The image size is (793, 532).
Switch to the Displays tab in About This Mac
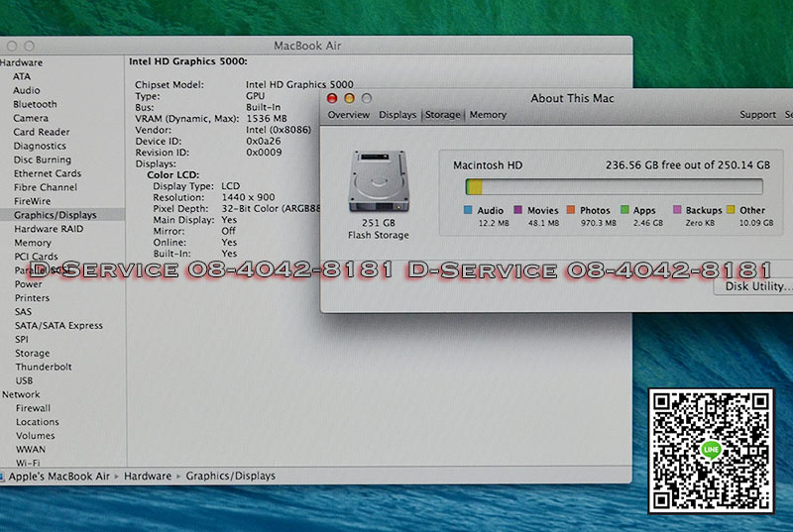coord(397,115)
